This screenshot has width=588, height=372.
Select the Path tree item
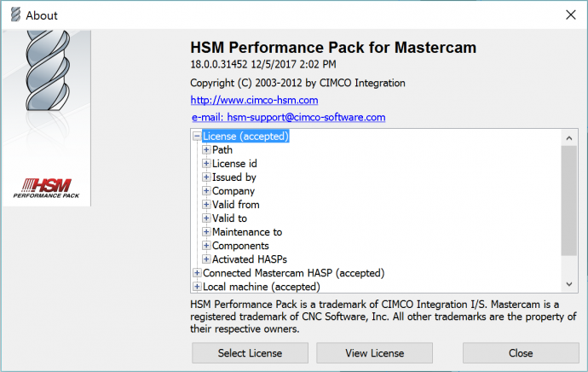(x=222, y=150)
